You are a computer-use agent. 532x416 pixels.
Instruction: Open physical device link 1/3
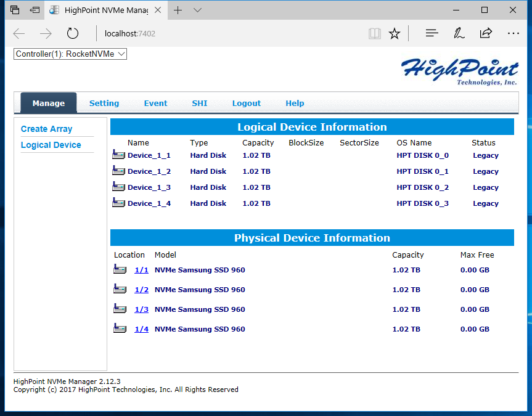pyautogui.click(x=142, y=309)
